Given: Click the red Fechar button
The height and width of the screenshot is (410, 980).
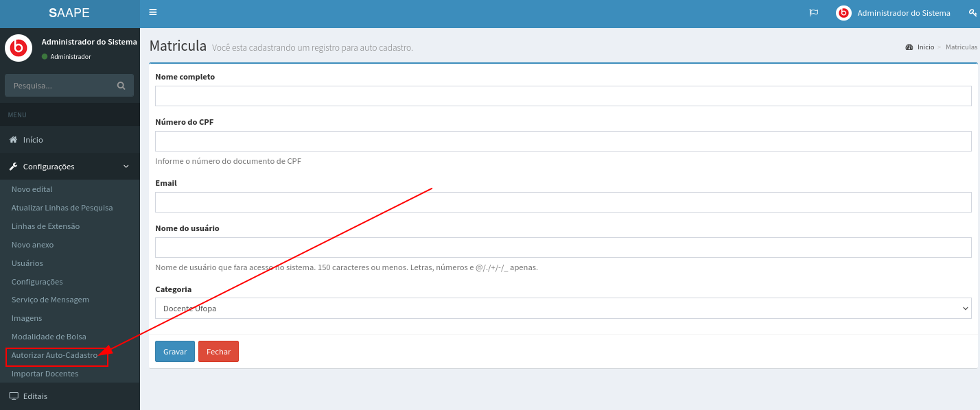Looking at the screenshot, I should pos(218,352).
